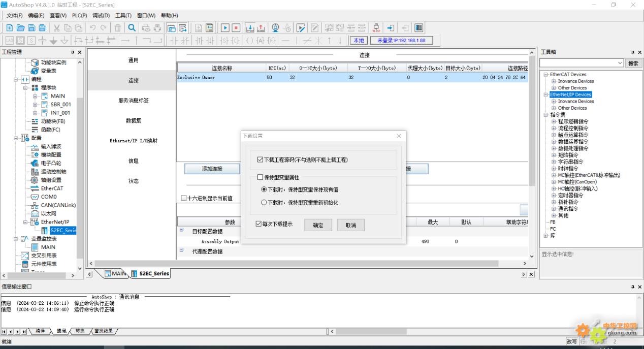Open the Ethernet/IP I/O映射 section
This screenshot has width=644, height=349.
133,141
